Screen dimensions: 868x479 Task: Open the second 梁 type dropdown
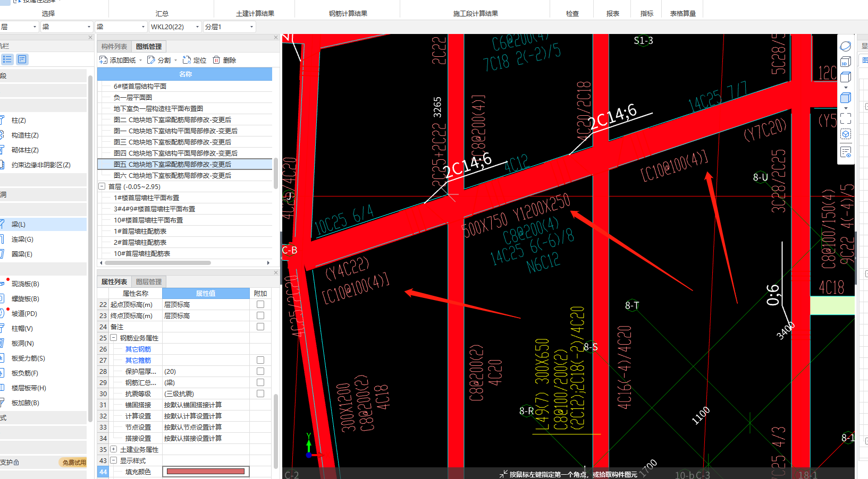[143, 27]
